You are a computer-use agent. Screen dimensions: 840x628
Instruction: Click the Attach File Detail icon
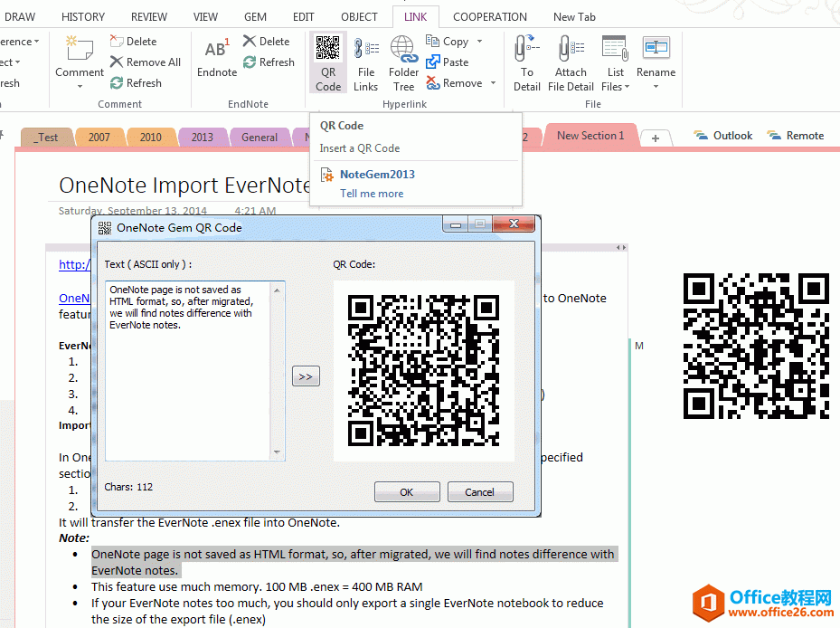pyautogui.click(x=571, y=50)
